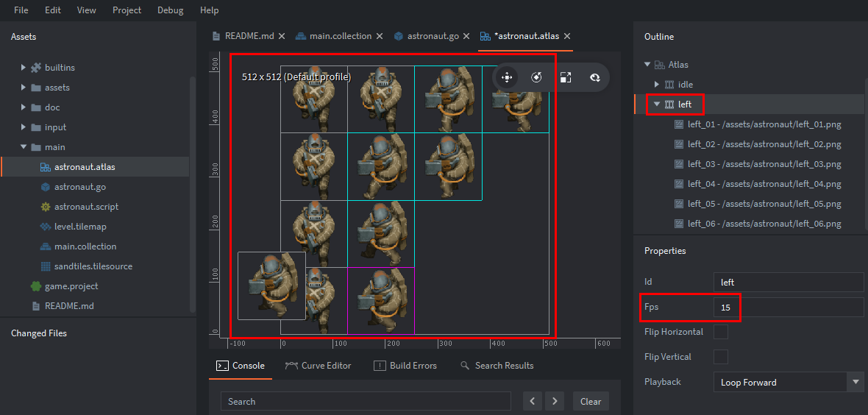Screen dimensions: 868x415
Task: Expand the builtins folder
Action: (x=24, y=68)
